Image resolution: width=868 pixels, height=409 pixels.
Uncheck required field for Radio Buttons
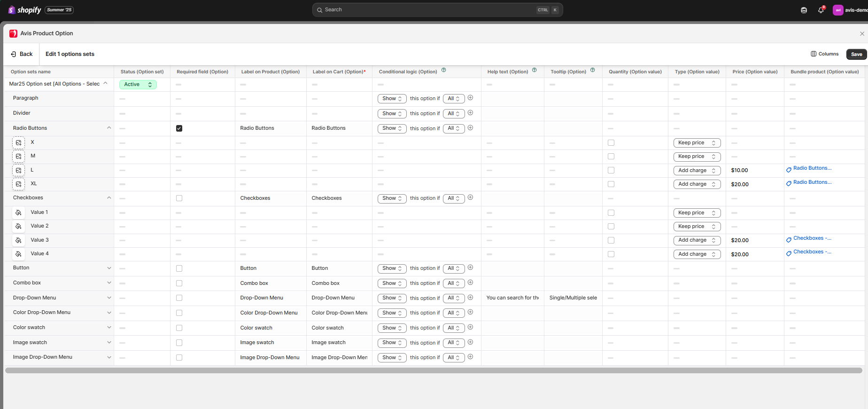[x=179, y=128]
